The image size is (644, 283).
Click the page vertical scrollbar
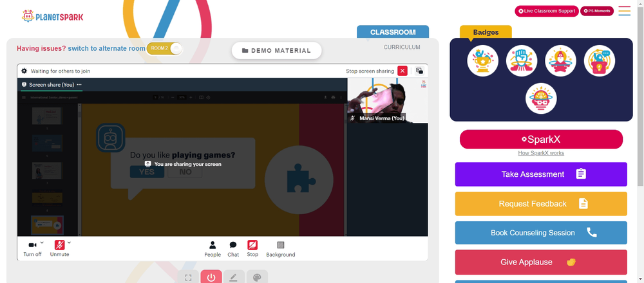click(x=640, y=96)
